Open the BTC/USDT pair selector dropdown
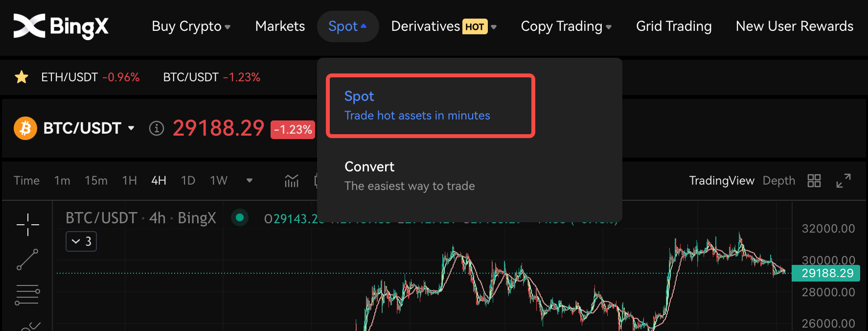This screenshot has height=331, width=868. coord(131,128)
